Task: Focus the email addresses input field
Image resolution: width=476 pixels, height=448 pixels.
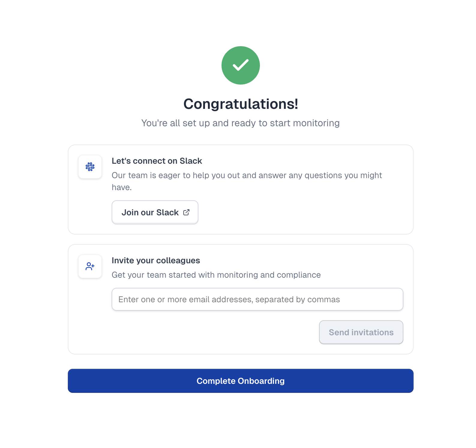Action: [x=257, y=299]
